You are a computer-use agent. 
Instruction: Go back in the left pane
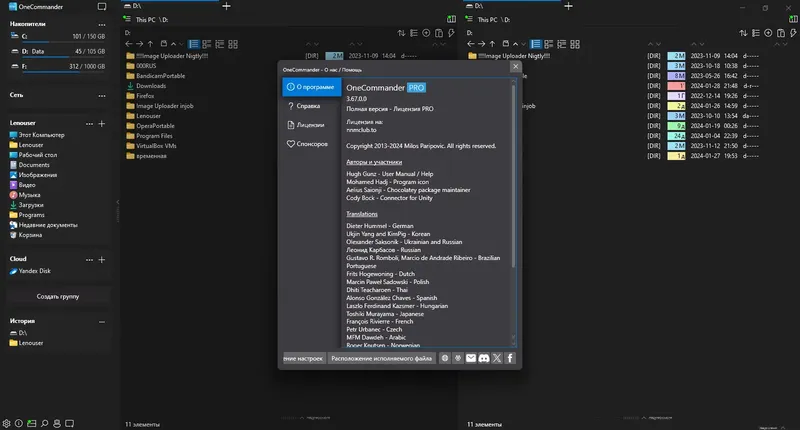129,44
